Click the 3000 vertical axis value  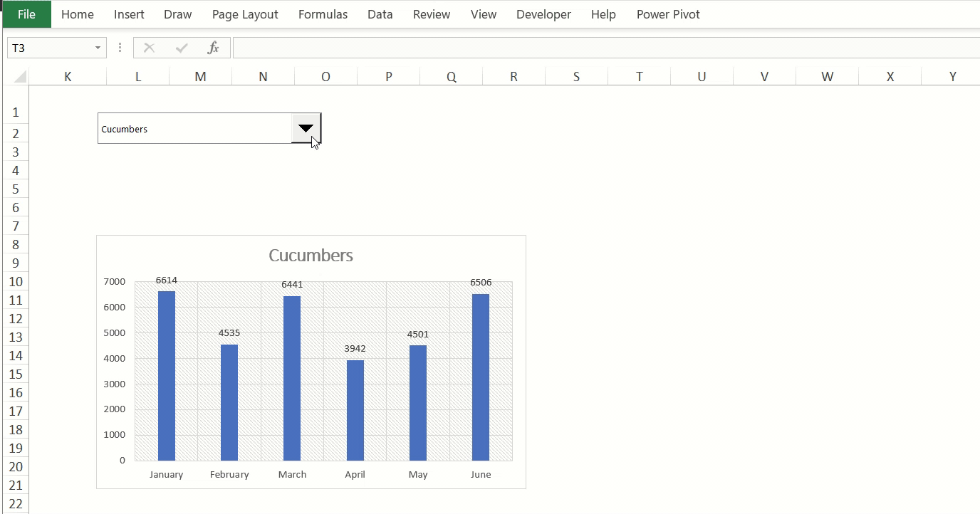click(x=115, y=384)
